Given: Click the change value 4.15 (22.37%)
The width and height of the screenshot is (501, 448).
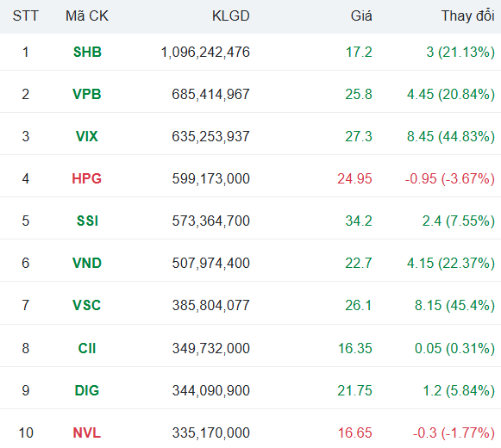Looking at the screenshot, I should point(451,263).
